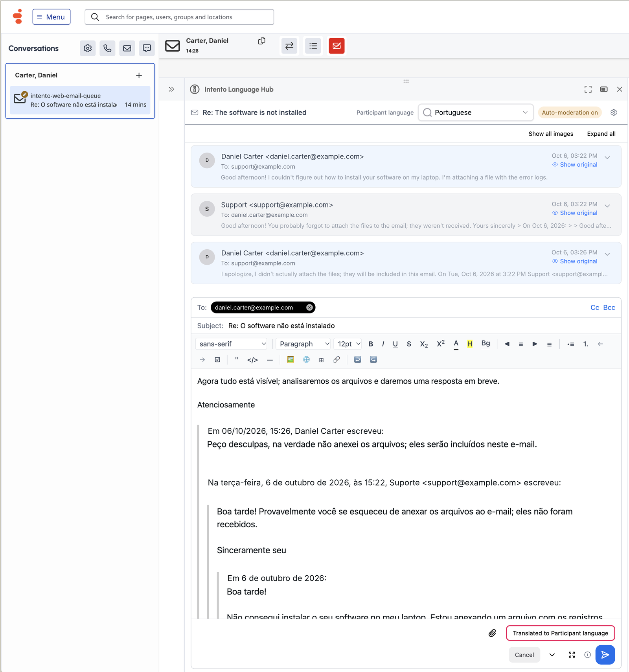
Task: Insert an image into the email
Action: [291, 359]
